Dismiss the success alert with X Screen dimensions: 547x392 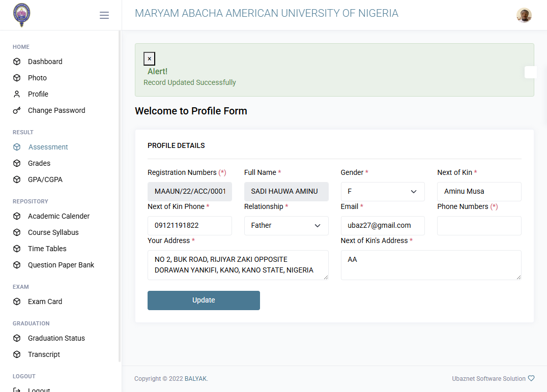pos(149,58)
